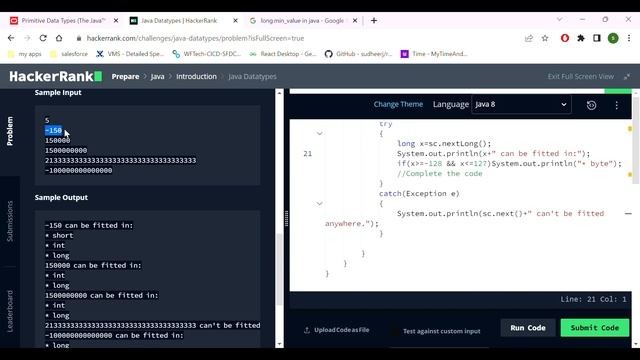Viewport: 640px width, 360px height.
Task: Close the Primitive Data Types tab
Action: (x=116, y=20)
